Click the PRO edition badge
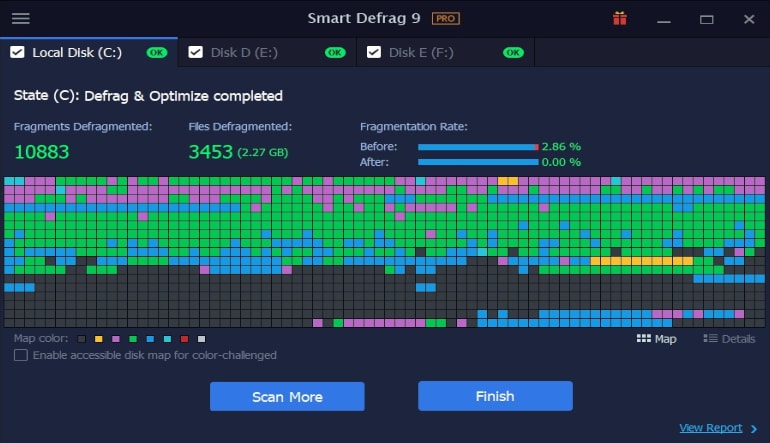770x443 pixels. 445,19
